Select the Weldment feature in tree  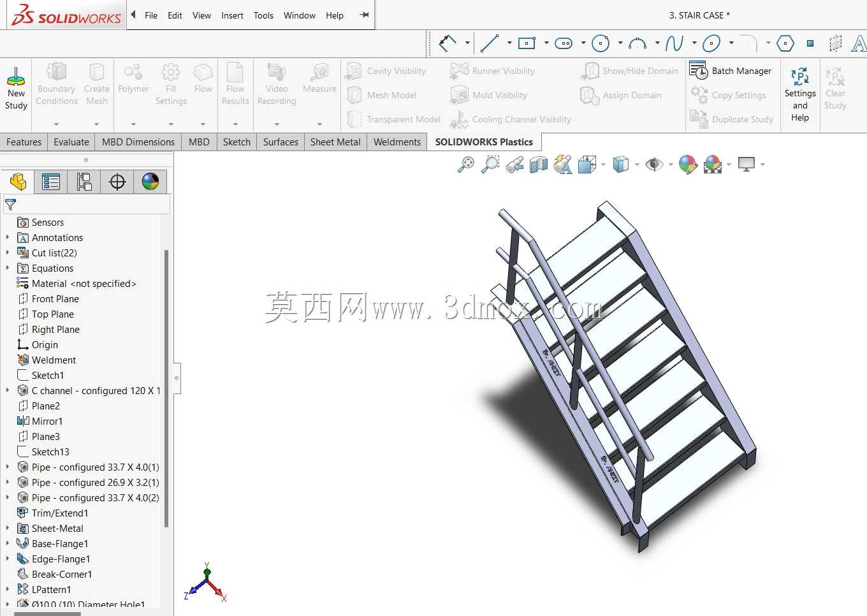pyautogui.click(x=54, y=360)
